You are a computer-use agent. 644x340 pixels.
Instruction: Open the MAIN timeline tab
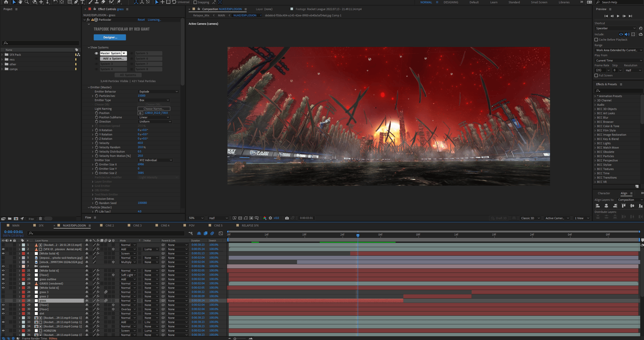click(15, 225)
